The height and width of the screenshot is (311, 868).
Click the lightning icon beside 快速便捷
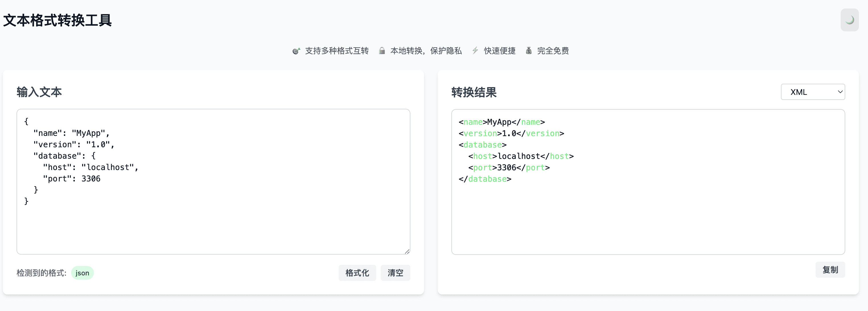click(475, 51)
